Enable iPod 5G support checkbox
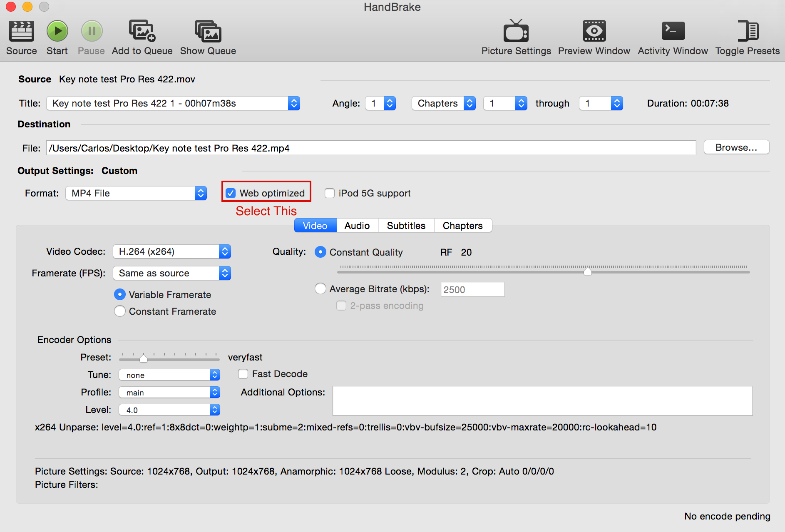Screen dimensions: 785x532 330,193
